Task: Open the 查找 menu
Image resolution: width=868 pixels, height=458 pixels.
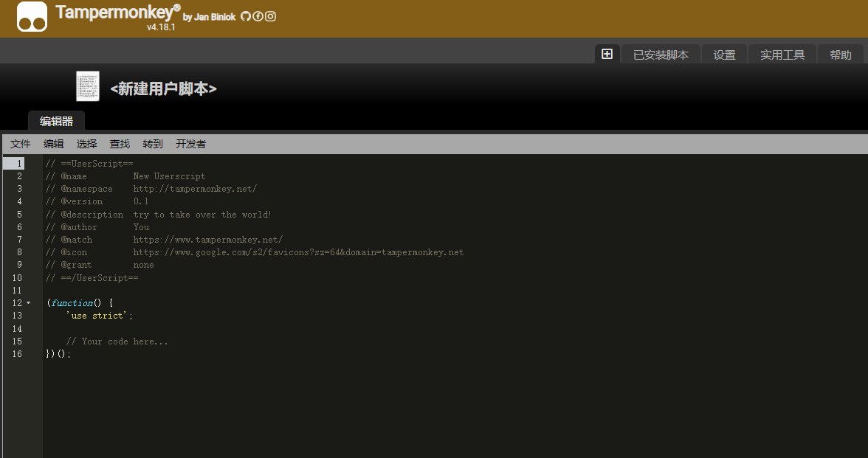Action: pyautogui.click(x=120, y=144)
